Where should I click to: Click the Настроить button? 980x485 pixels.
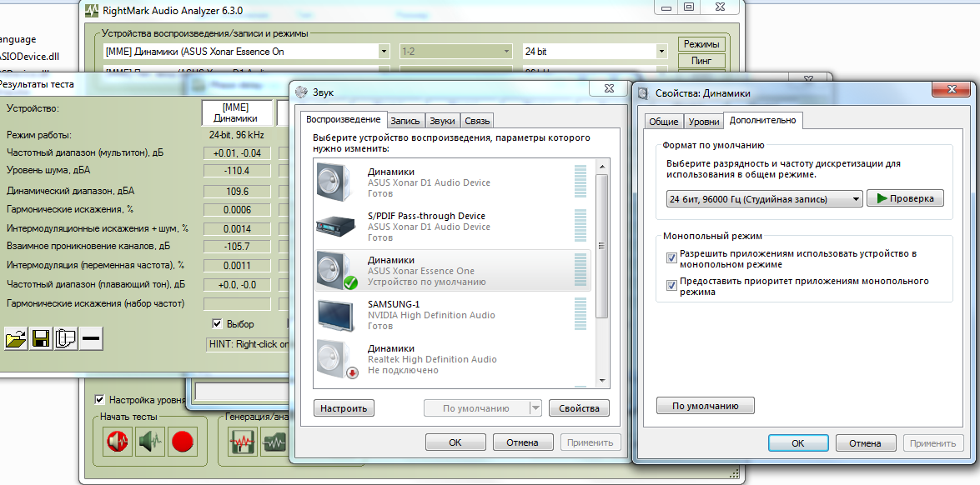[344, 408]
